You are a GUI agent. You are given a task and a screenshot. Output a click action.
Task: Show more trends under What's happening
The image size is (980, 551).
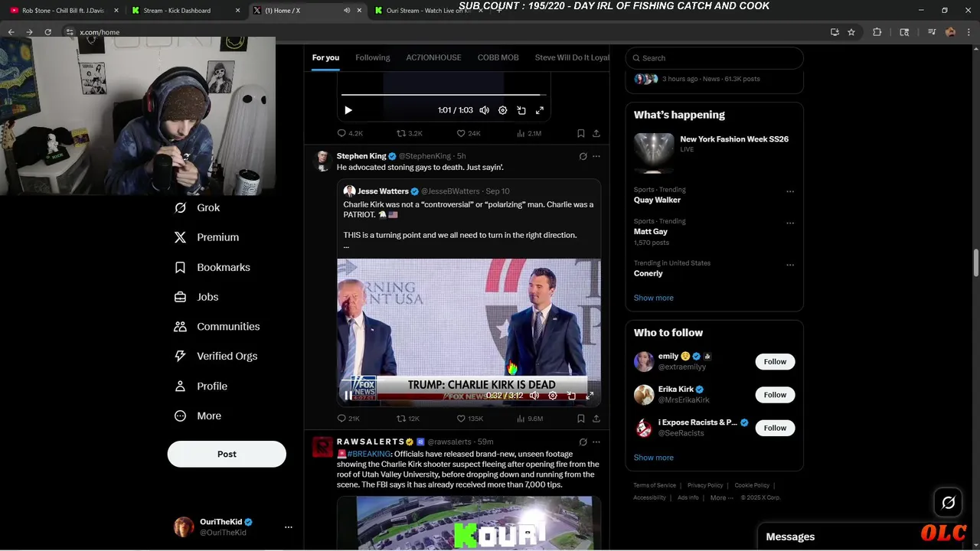(x=653, y=298)
